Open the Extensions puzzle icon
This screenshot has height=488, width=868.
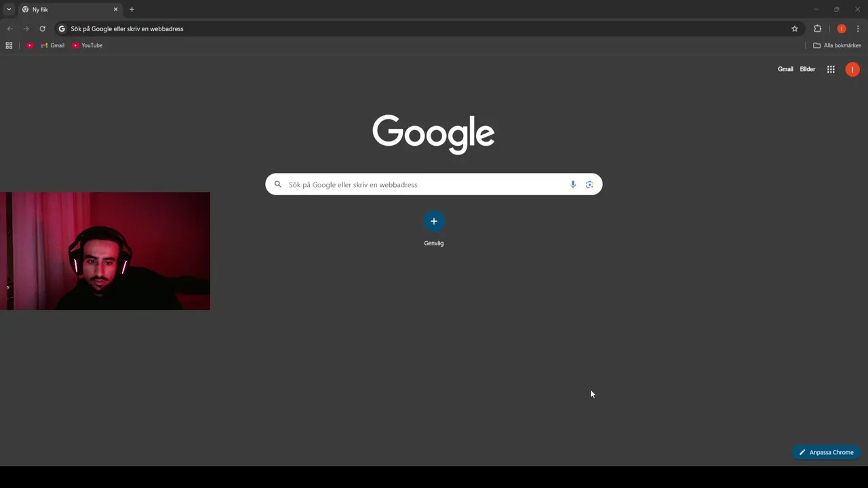817,28
